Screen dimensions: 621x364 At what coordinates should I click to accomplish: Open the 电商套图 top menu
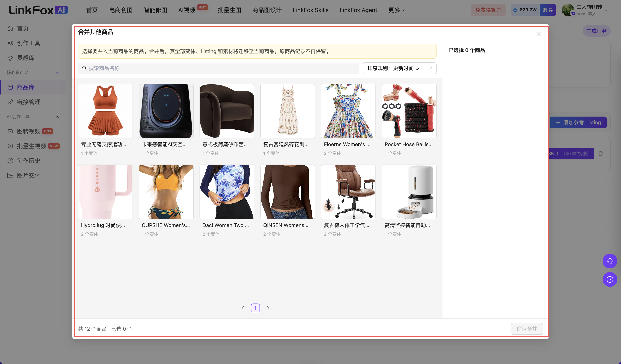[121, 10]
